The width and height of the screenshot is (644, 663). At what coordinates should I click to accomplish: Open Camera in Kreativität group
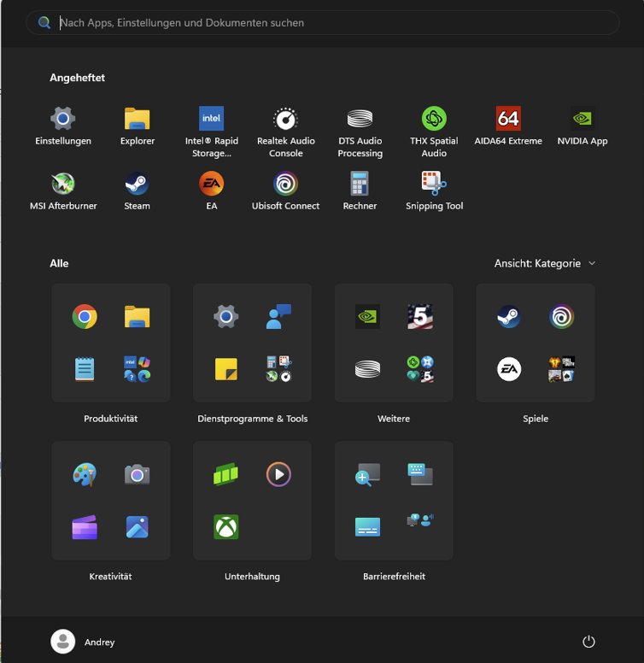pos(137,474)
